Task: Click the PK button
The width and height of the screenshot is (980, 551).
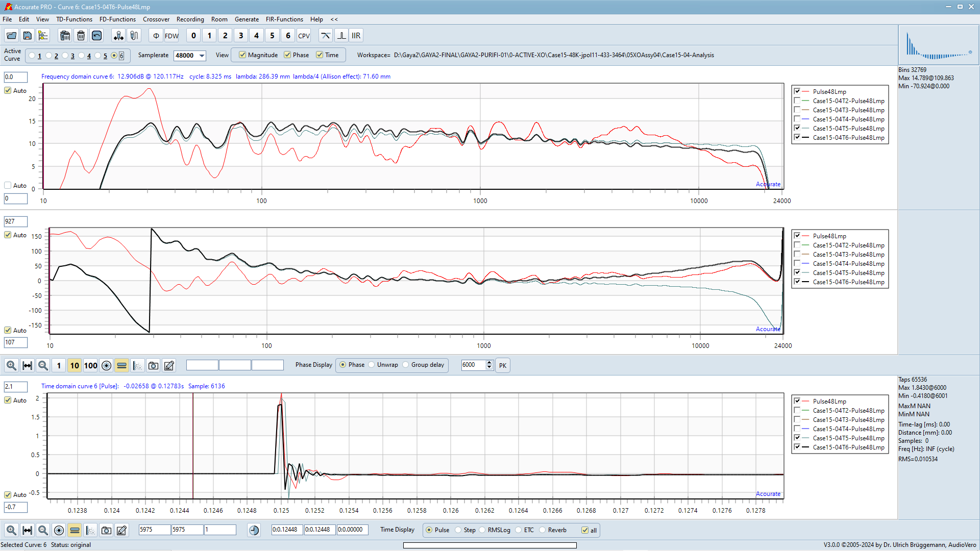Action: tap(503, 365)
